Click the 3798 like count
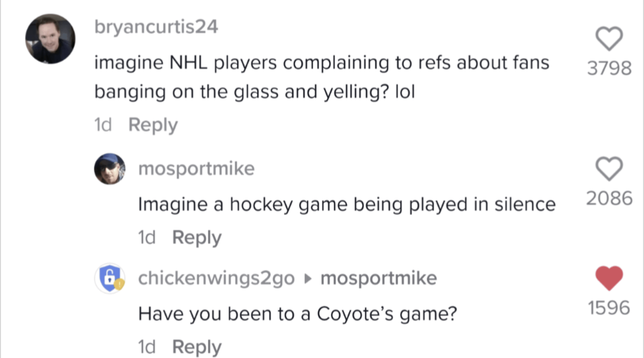This screenshot has width=644, height=358. (x=609, y=68)
